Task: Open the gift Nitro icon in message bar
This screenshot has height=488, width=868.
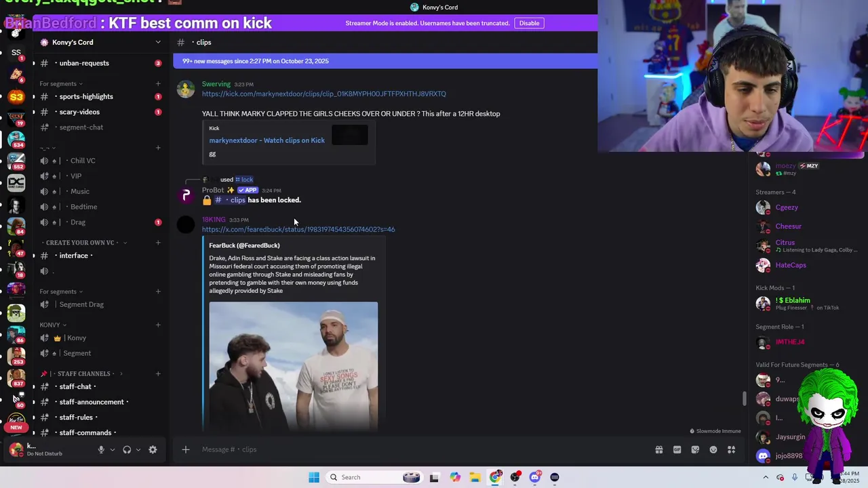Action: [x=658, y=449]
